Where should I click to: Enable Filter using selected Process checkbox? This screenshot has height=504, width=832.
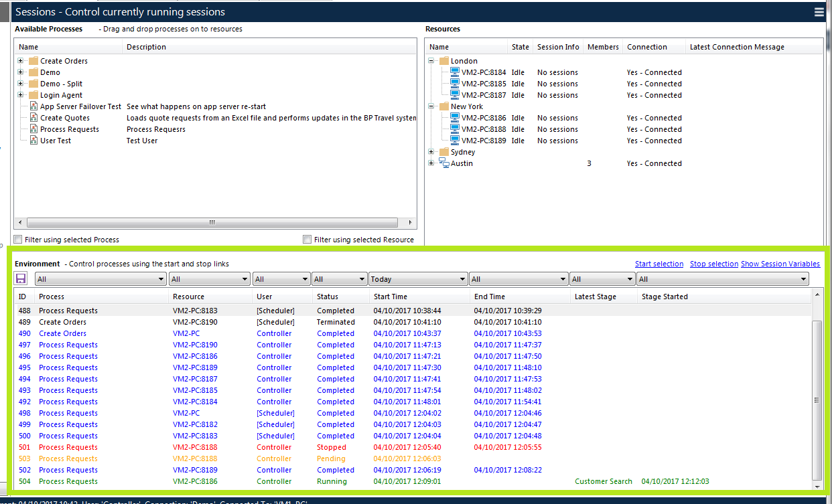click(x=18, y=240)
